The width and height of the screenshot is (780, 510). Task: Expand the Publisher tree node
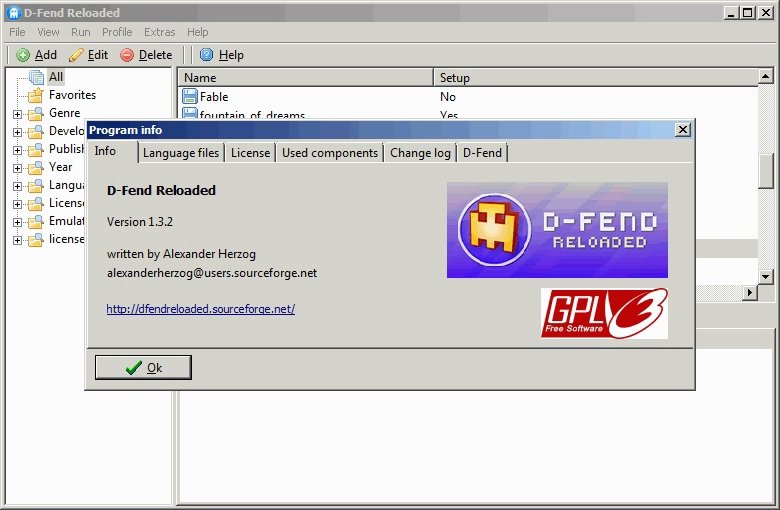point(17,150)
